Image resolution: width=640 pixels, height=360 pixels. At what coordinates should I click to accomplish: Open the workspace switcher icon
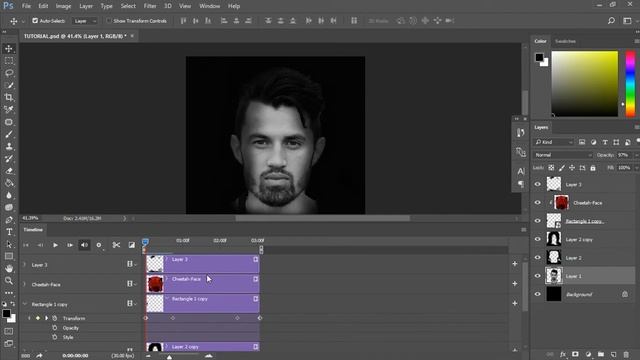(627, 20)
